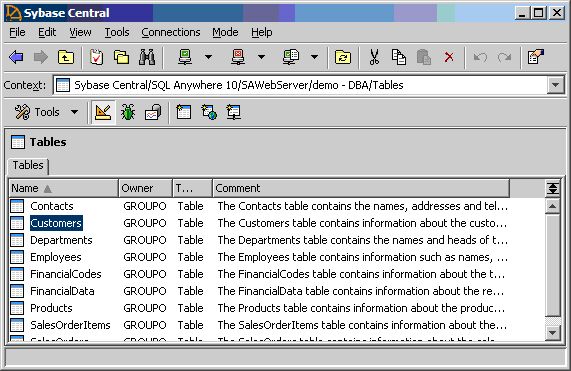Click the red Disconnect icon
The width and height of the screenshot is (571, 371).
(238, 57)
